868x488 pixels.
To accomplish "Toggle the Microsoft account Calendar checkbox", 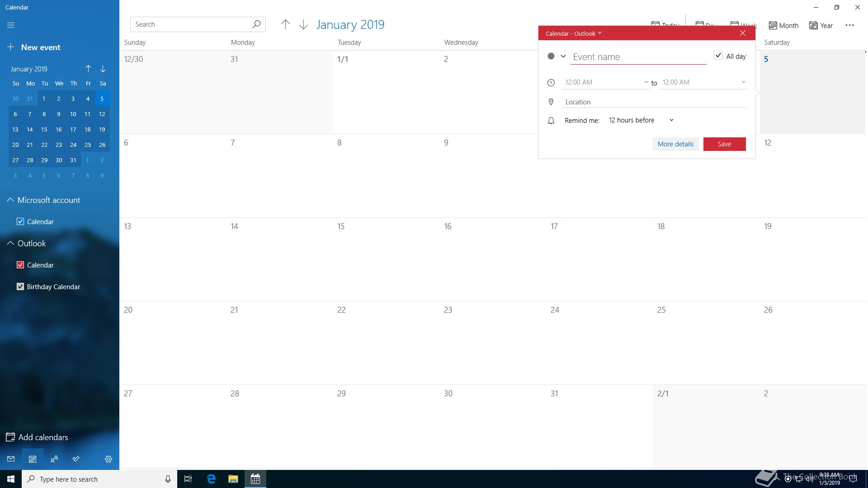I will click(x=20, y=221).
